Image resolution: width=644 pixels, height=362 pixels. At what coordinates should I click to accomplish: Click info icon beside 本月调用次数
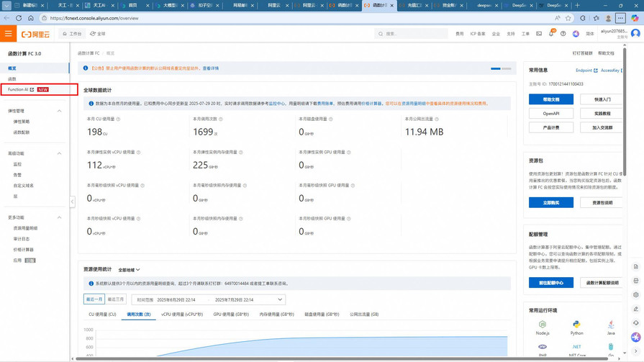[x=221, y=119]
